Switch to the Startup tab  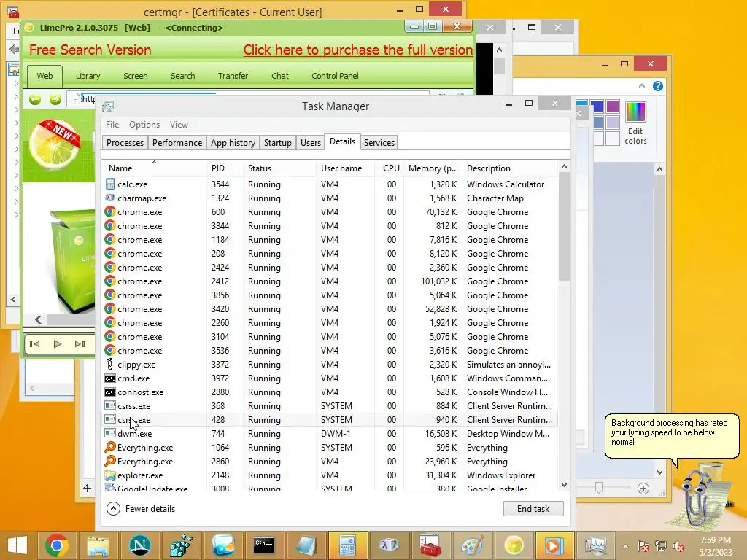tap(278, 142)
